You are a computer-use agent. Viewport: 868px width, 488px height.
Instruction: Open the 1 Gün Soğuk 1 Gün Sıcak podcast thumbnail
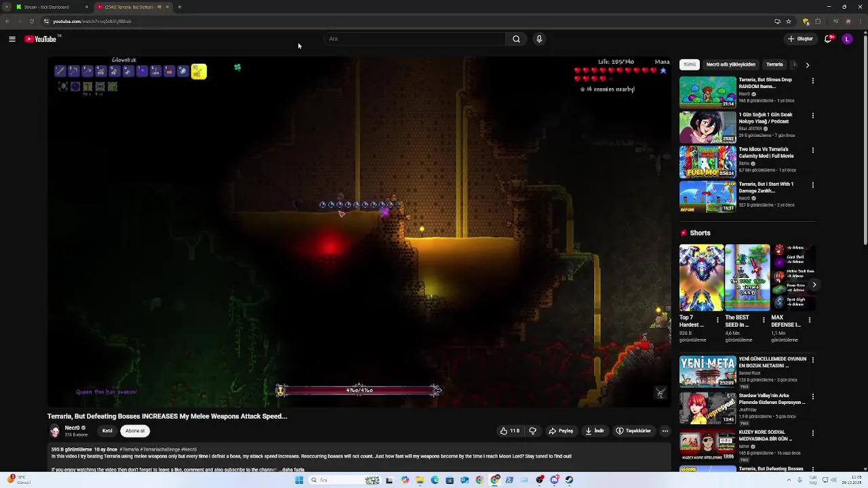click(x=707, y=127)
